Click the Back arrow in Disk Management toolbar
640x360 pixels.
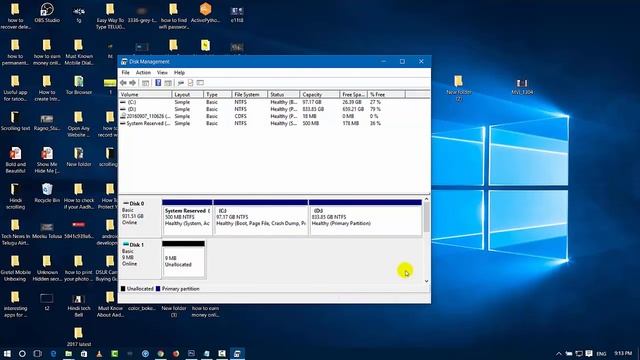tap(123, 83)
